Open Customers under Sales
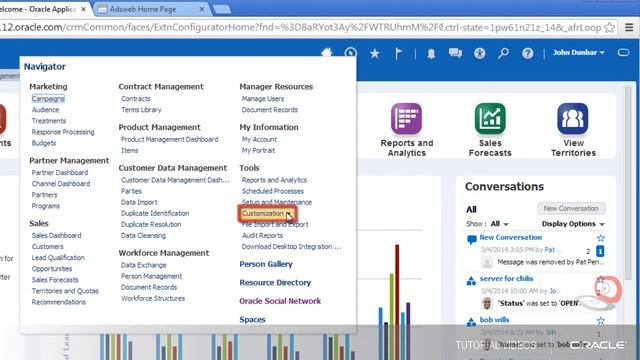Screen dimensions: 640x360 (47, 247)
